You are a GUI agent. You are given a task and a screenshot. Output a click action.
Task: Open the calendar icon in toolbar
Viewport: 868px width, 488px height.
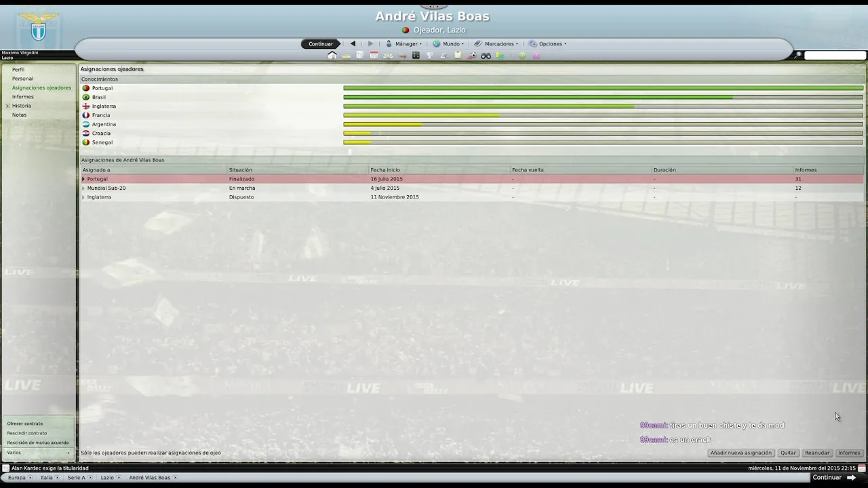click(374, 56)
